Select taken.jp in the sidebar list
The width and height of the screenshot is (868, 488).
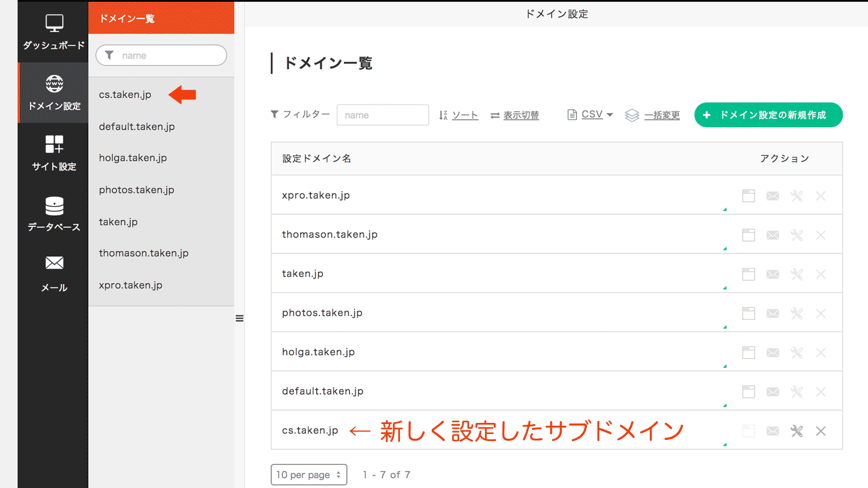(118, 222)
